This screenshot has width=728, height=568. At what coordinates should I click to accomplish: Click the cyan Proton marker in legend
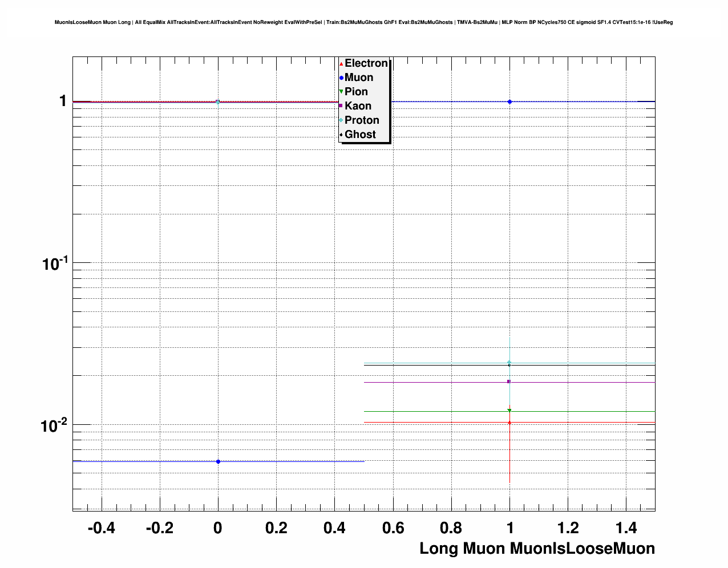(341, 120)
